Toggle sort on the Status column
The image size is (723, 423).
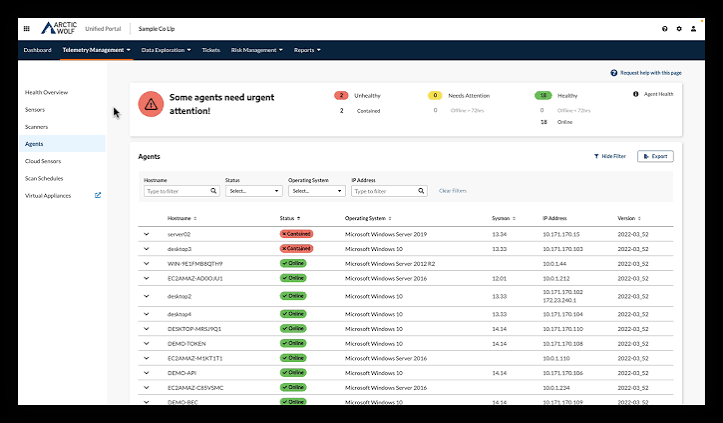tap(290, 218)
